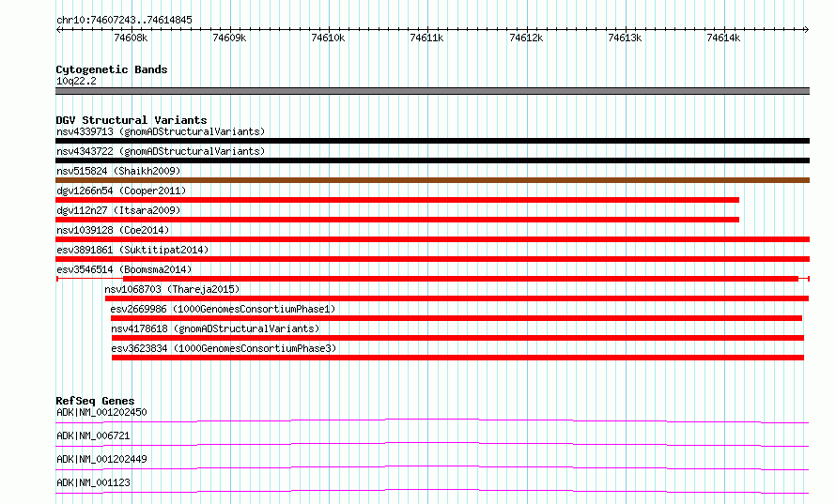Select the ADK|NM_001123 magenta intron line
836x504 pixels.
pos(432,491)
